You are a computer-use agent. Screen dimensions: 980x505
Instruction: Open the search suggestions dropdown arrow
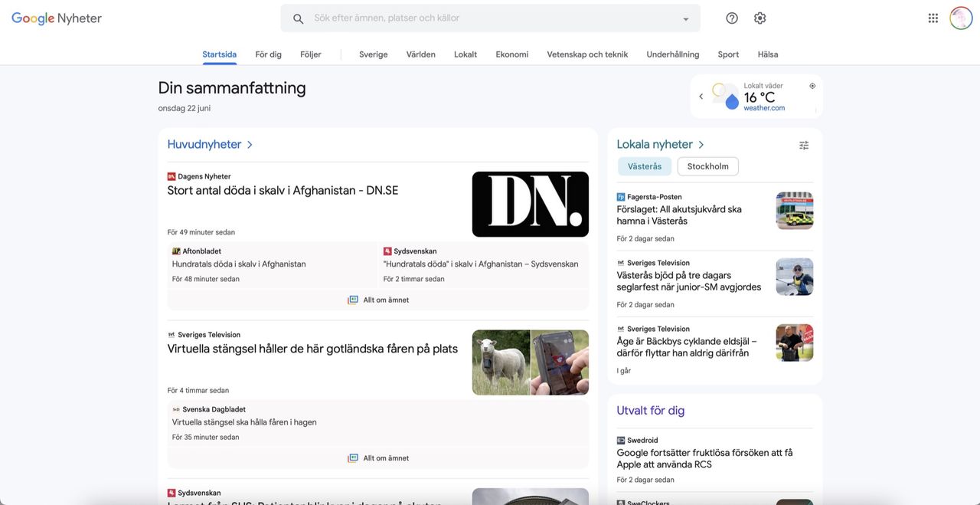coord(685,18)
